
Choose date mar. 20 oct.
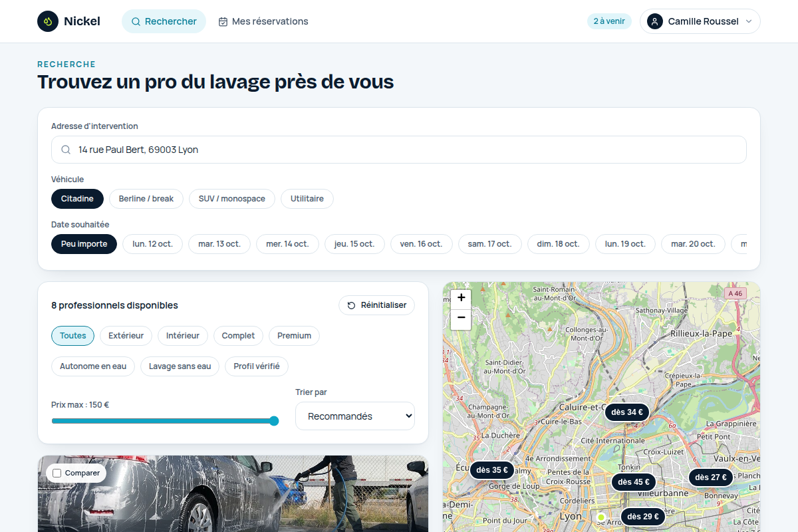(693, 244)
